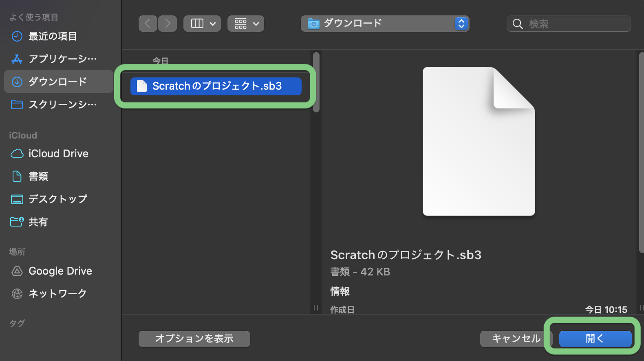Select ネットワーク in sidebar
The width and height of the screenshot is (644, 361).
pyautogui.click(x=57, y=294)
